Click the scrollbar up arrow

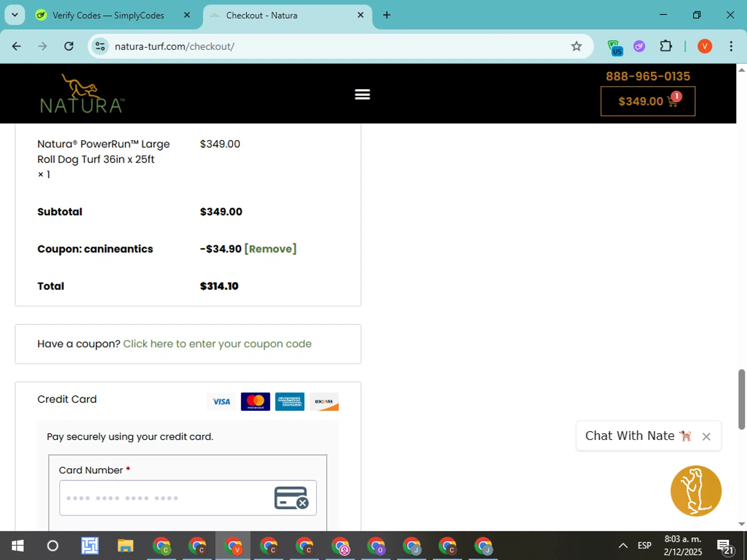pyautogui.click(x=742, y=70)
